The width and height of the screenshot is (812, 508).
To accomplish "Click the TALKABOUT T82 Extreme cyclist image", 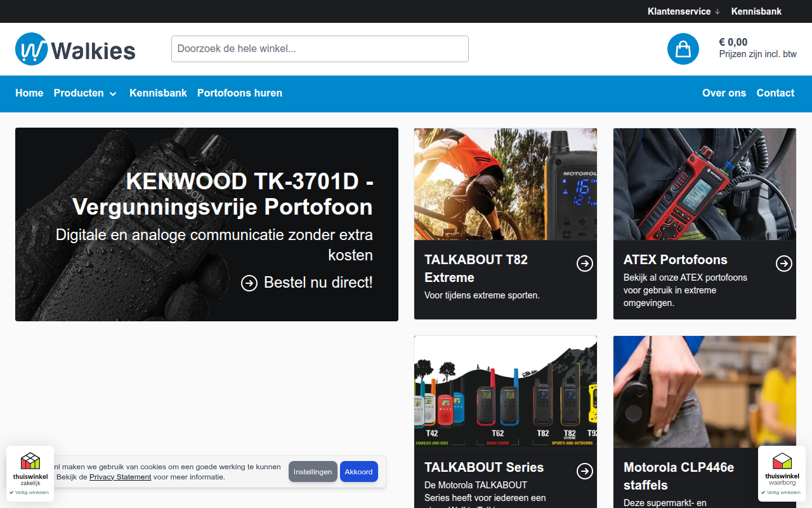I will [x=506, y=184].
